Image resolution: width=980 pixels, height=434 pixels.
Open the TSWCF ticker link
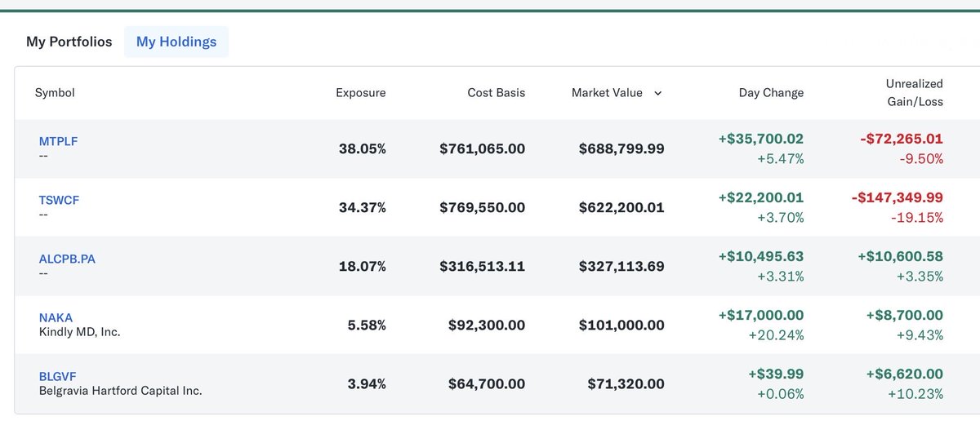pos(59,200)
